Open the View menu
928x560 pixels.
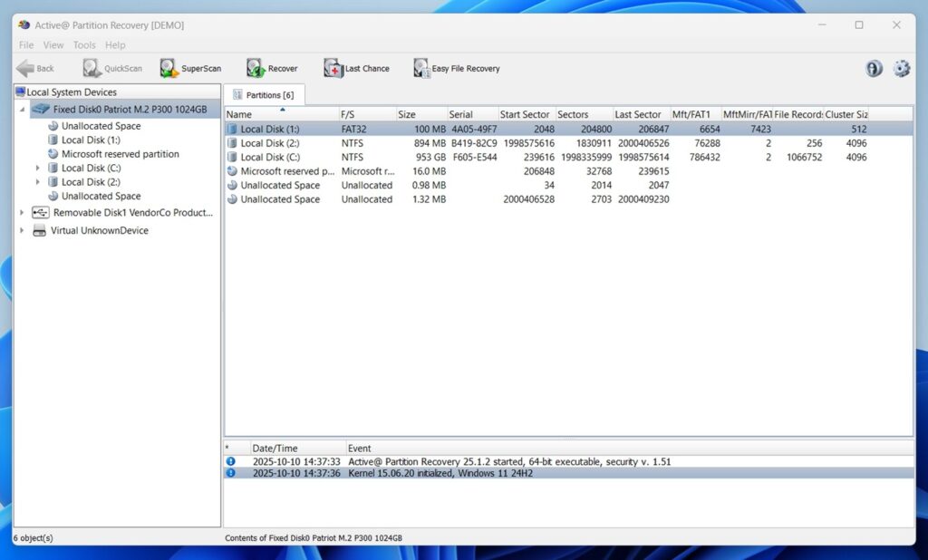tap(53, 44)
